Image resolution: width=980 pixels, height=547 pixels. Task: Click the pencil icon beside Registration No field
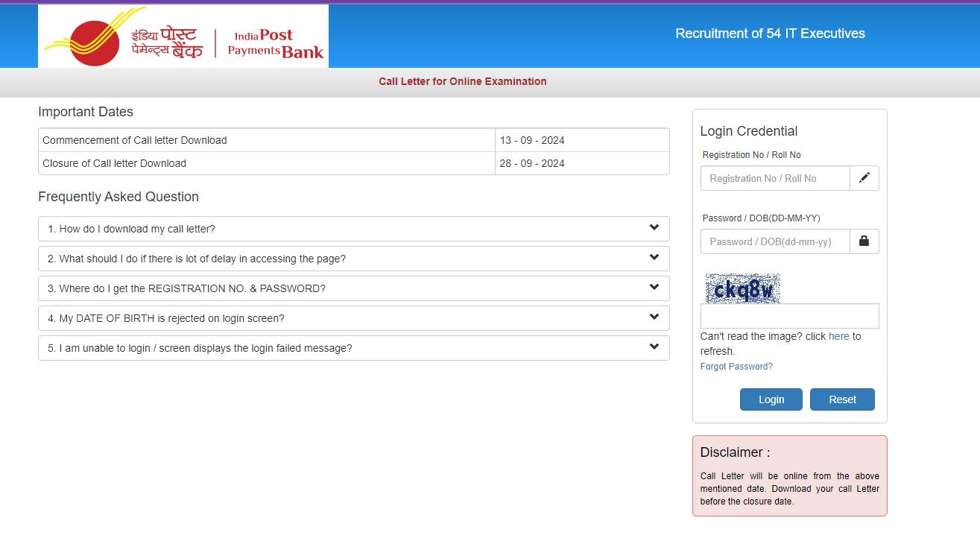pos(864,178)
